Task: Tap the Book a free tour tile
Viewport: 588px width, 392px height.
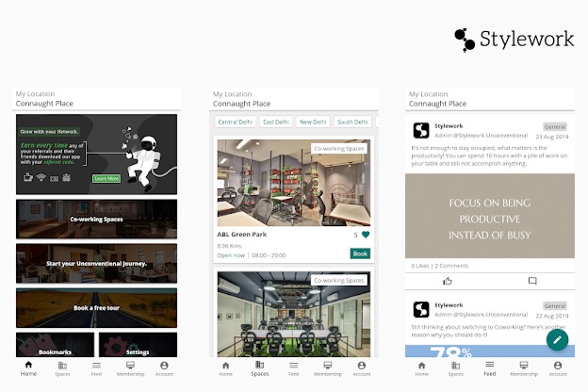Action: point(96,307)
